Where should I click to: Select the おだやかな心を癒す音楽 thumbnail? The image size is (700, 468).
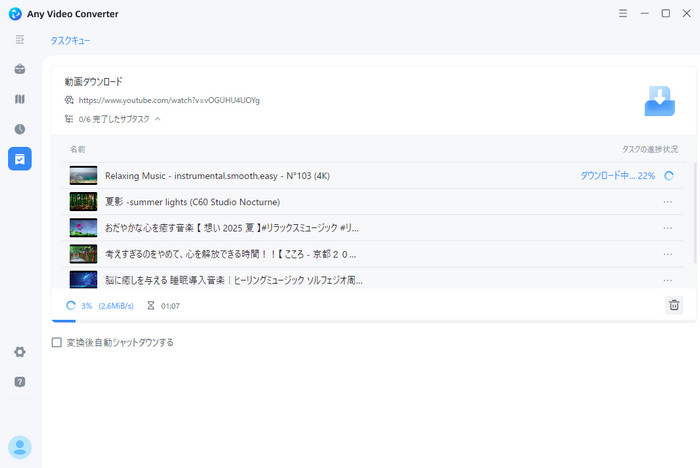[x=83, y=228]
